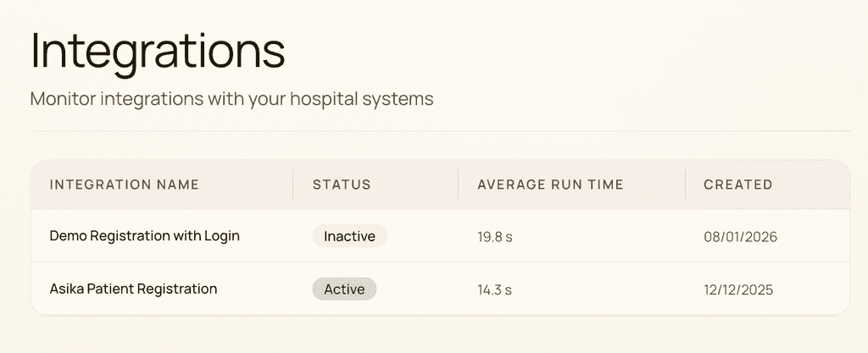Image resolution: width=868 pixels, height=353 pixels.
Task: Click the Active status badge
Action: [344, 290]
